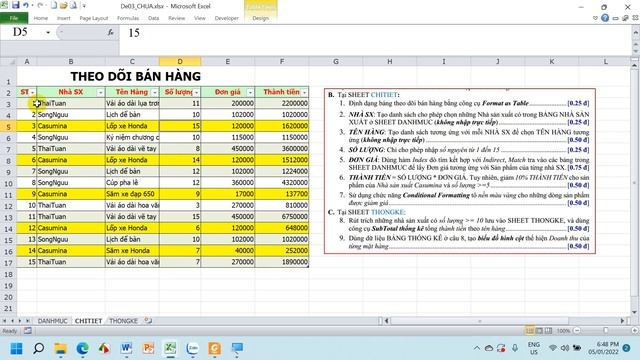
Task: Open the Windows Start menu
Action: point(16,348)
